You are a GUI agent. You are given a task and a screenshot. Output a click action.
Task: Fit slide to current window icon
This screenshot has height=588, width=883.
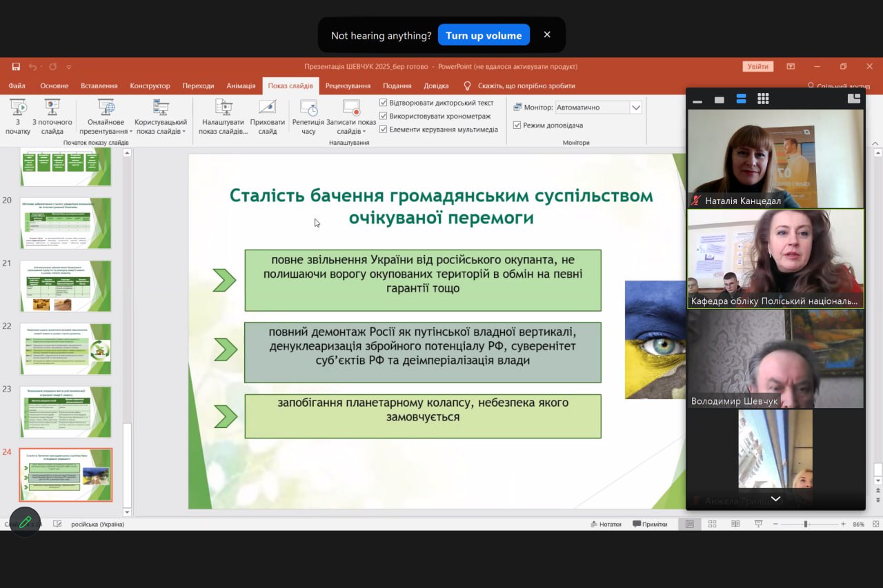876,524
